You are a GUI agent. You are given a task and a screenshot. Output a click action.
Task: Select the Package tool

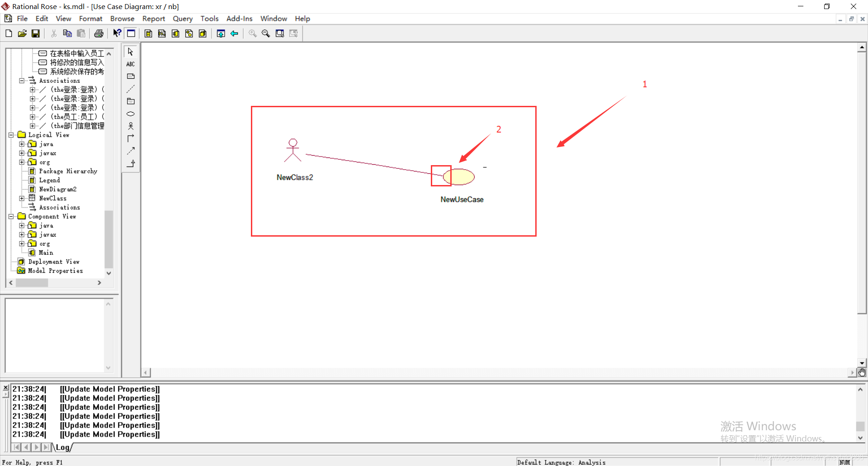coord(131,101)
